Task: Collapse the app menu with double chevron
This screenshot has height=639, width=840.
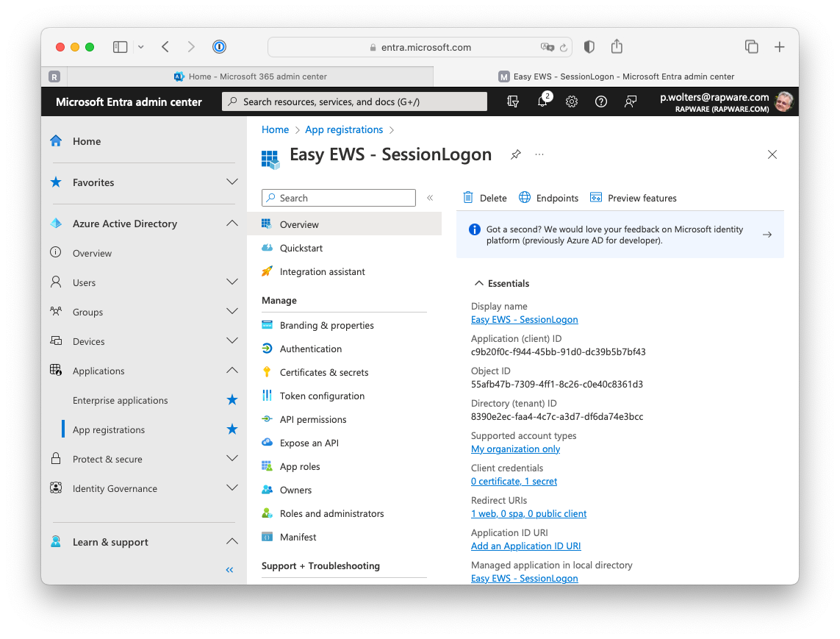Action: (430, 198)
